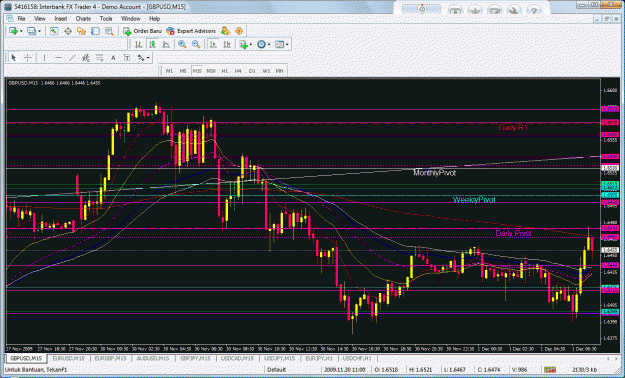Open the Strategy Tester panel
The width and height of the screenshot is (625, 378).
coord(109,31)
